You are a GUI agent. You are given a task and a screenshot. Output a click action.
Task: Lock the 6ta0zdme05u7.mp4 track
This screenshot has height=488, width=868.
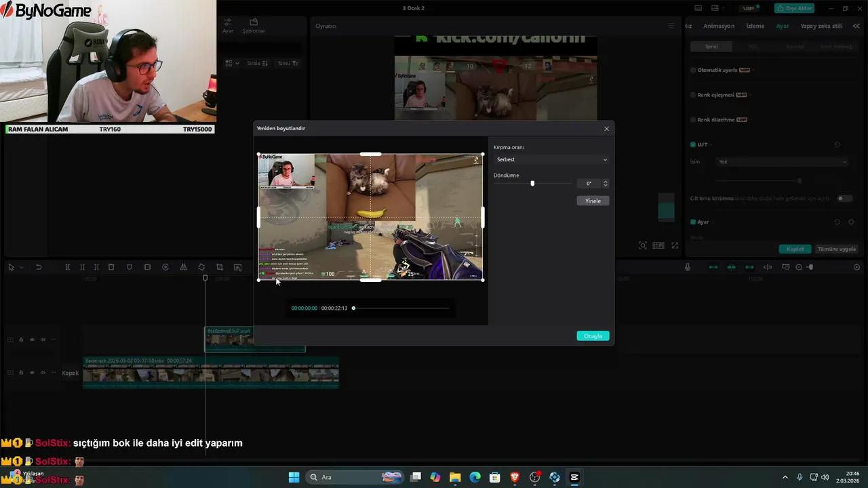(21, 340)
